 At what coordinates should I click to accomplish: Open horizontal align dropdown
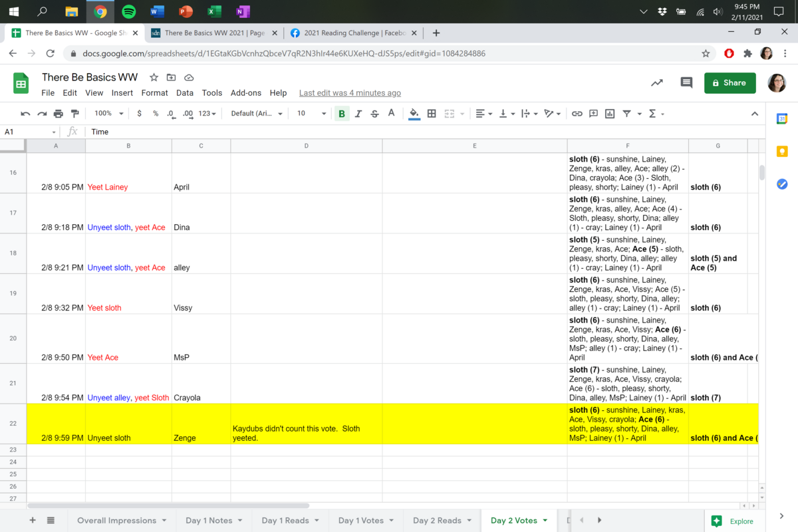(x=483, y=114)
